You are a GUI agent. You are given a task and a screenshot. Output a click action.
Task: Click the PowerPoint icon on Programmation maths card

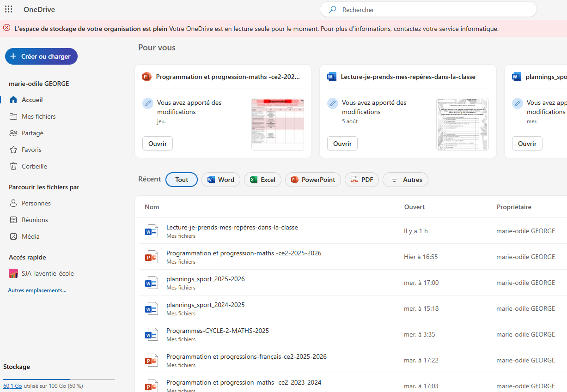pos(147,77)
